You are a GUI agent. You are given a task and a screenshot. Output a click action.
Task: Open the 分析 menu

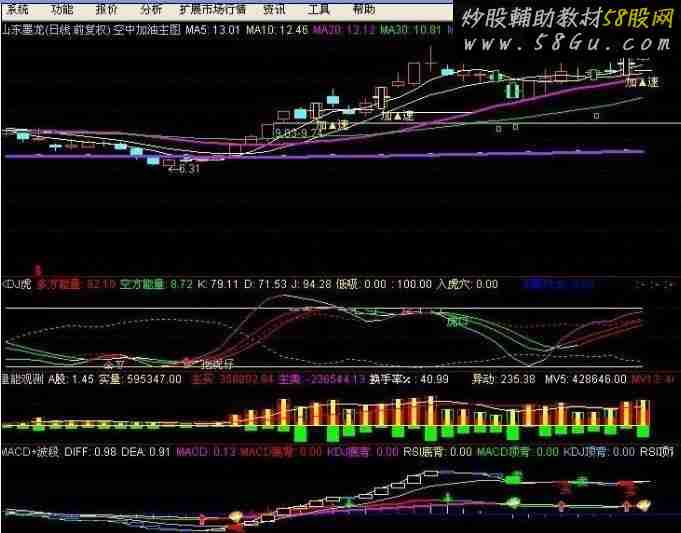coord(151,9)
